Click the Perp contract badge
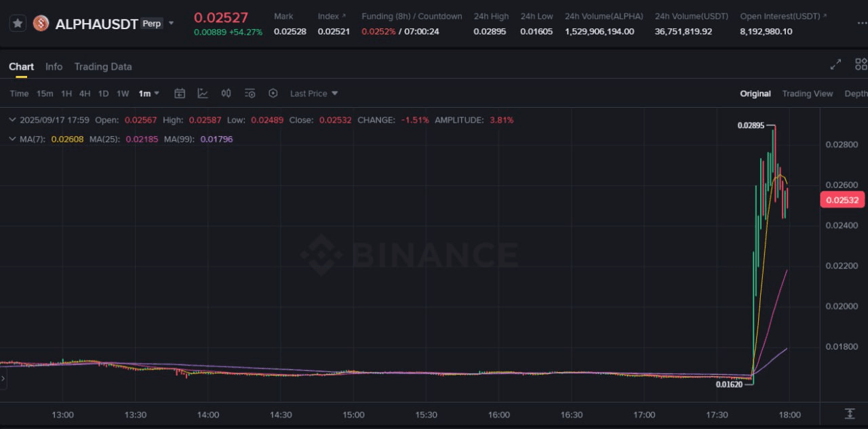Viewport: 868px width, 429px height. (152, 24)
